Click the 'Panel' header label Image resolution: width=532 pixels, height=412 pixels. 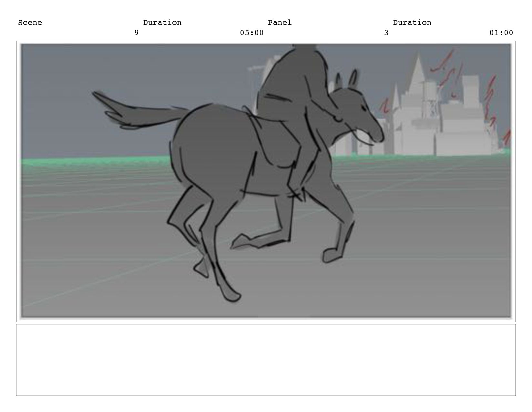coord(280,23)
